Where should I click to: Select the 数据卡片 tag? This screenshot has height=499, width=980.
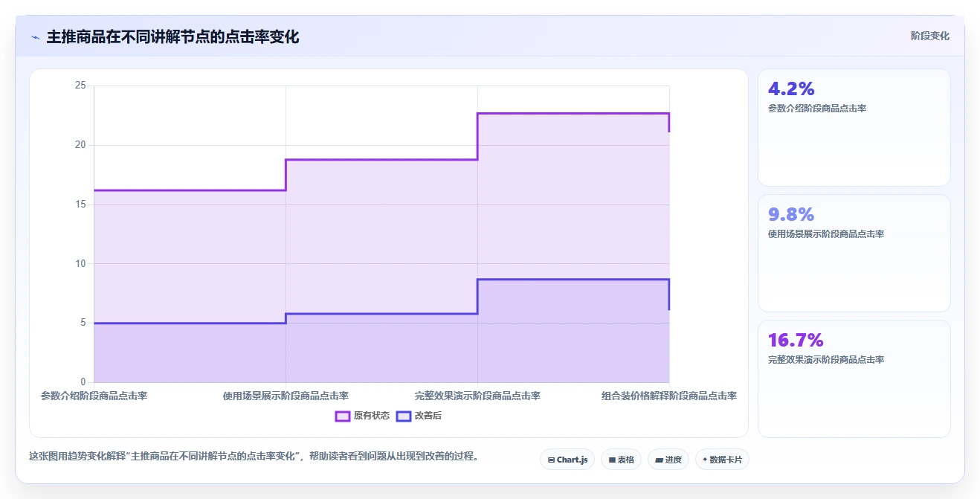722,460
